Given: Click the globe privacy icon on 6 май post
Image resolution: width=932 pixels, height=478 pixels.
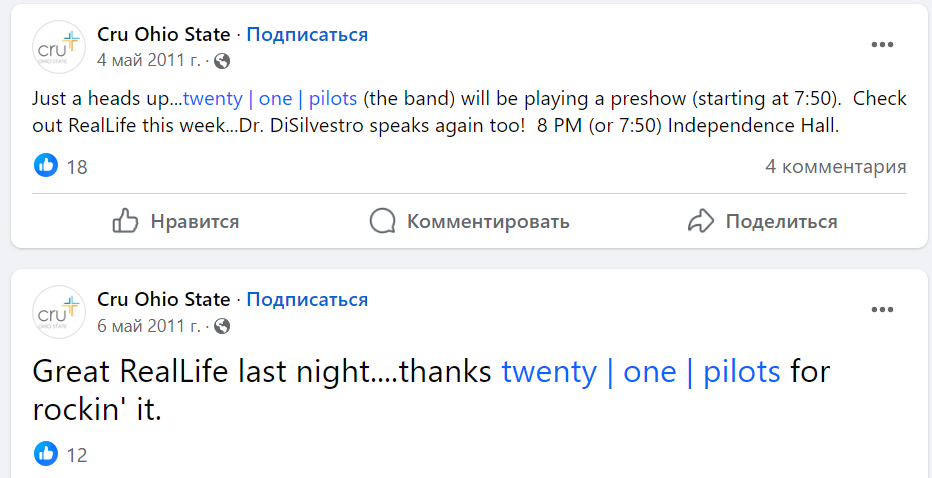Looking at the screenshot, I should pyautogui.click(x=222, y=326).
